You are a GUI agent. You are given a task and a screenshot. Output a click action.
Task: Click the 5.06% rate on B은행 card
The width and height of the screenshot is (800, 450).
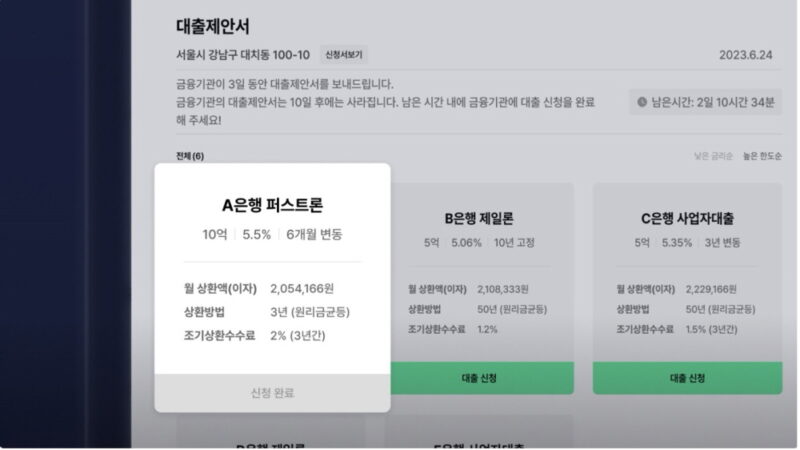point(466,243)
